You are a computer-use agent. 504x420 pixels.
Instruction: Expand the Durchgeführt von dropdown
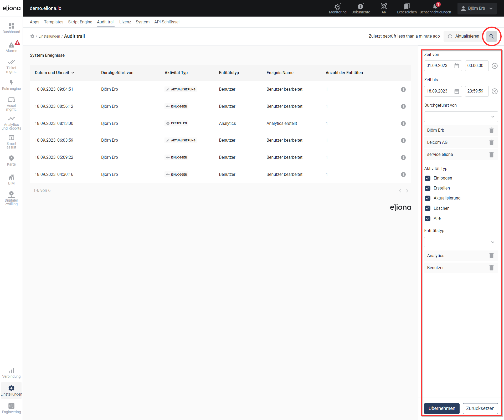pyautogui.click(x=461, y=117)
